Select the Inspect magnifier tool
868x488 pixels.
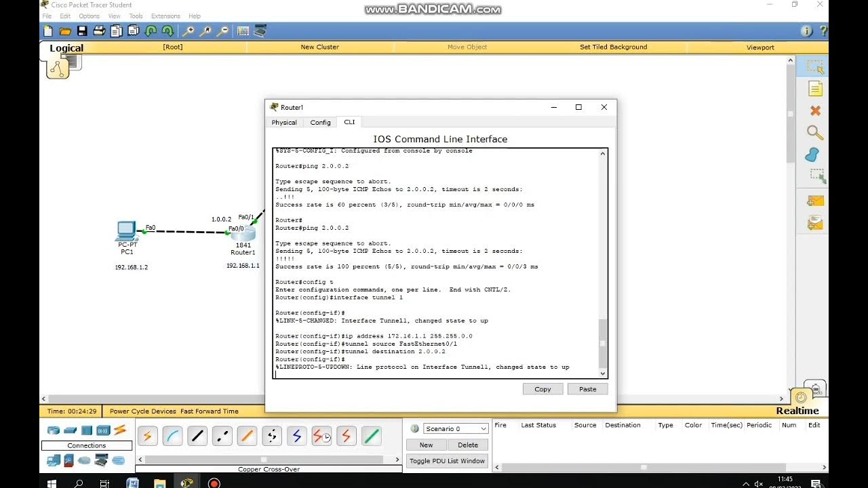(x=815, y=133)
